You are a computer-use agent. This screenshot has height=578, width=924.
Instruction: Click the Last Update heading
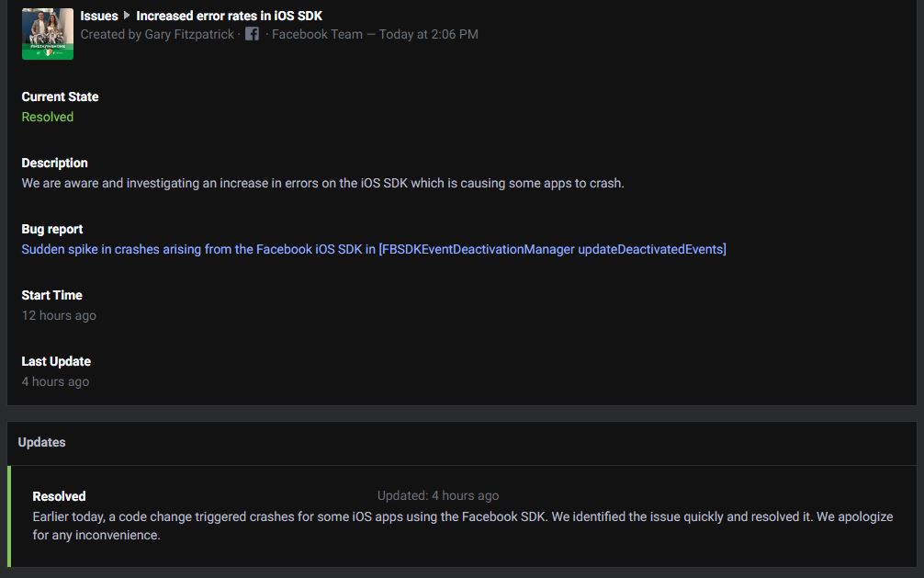point(57,361)
